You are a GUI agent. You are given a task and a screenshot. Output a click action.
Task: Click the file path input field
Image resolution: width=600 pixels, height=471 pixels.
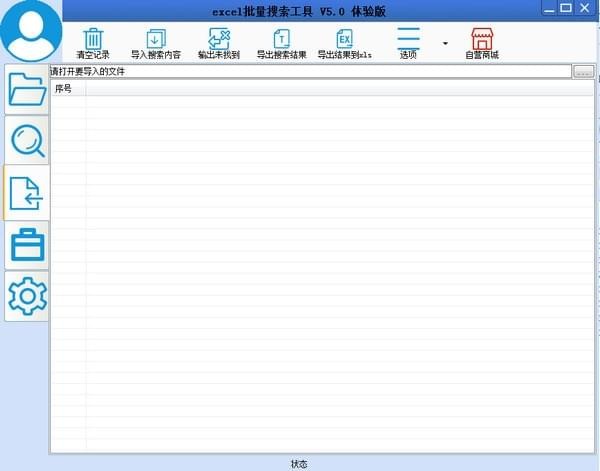(x=311, y=71)
